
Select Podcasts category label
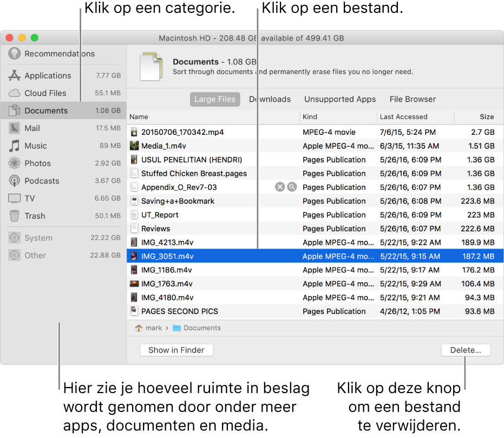[x=42, y=181]
